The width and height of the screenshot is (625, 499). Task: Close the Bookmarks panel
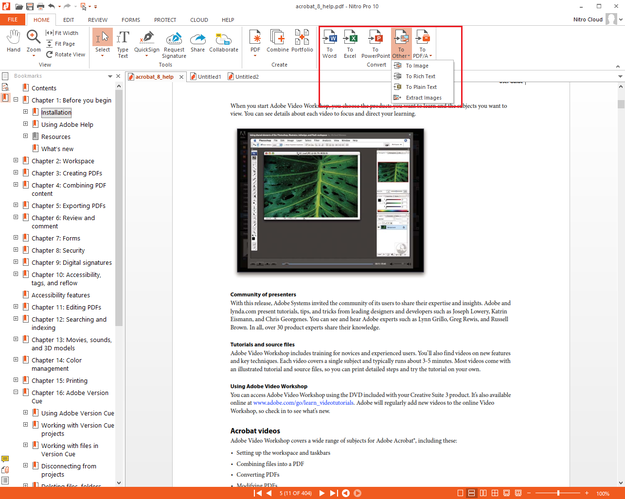[x=118, y=76]
